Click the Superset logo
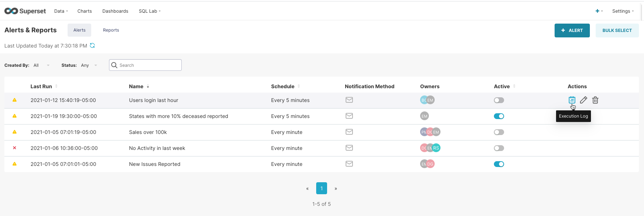 pos(25,11)
